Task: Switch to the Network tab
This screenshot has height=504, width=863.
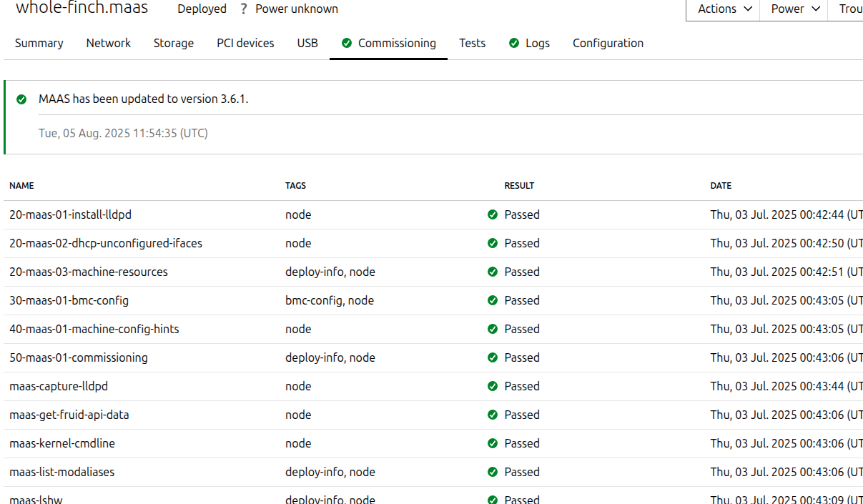Action: pos(109,43)
